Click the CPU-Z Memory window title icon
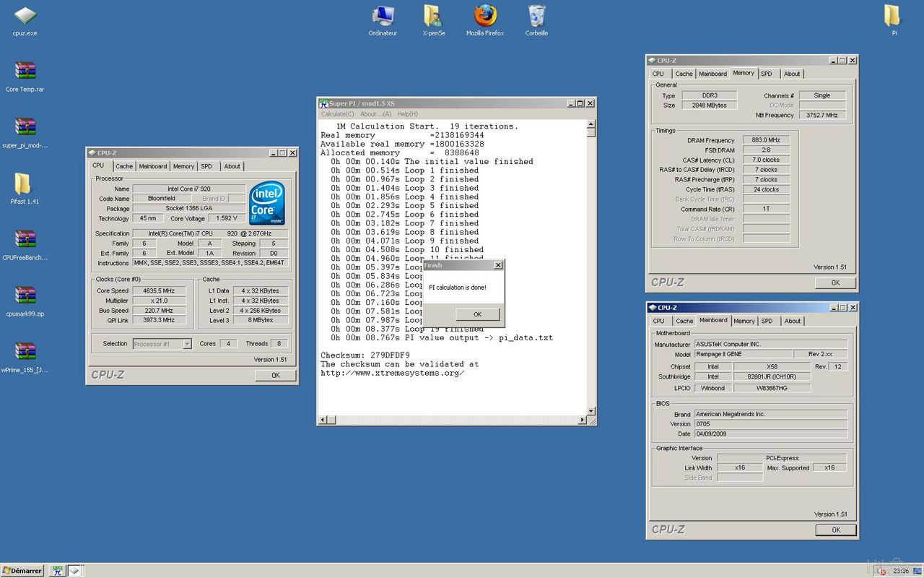 [x=652, y=61]
